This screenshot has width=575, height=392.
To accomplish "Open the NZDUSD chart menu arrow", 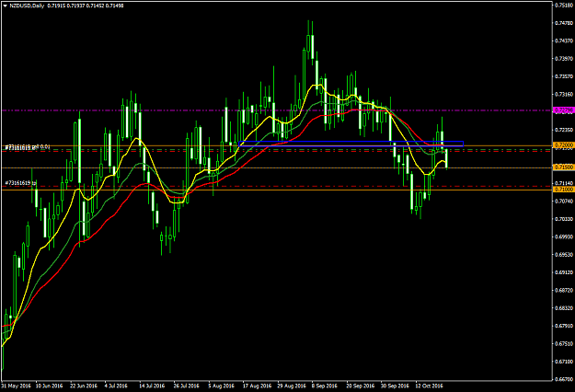I will click(5, 6).
